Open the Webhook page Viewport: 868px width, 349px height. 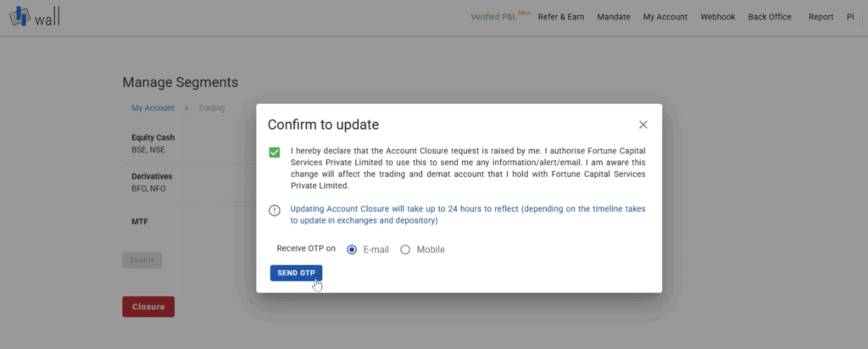tap(717, 17)
